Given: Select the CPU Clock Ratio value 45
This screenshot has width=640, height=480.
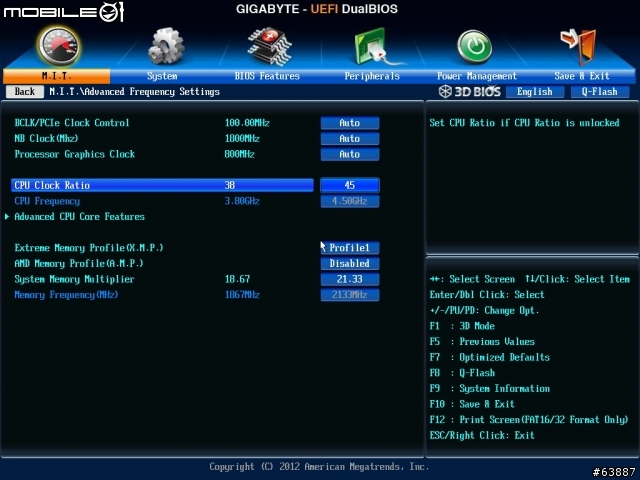Looking at the screenshot, I should 350,185.
